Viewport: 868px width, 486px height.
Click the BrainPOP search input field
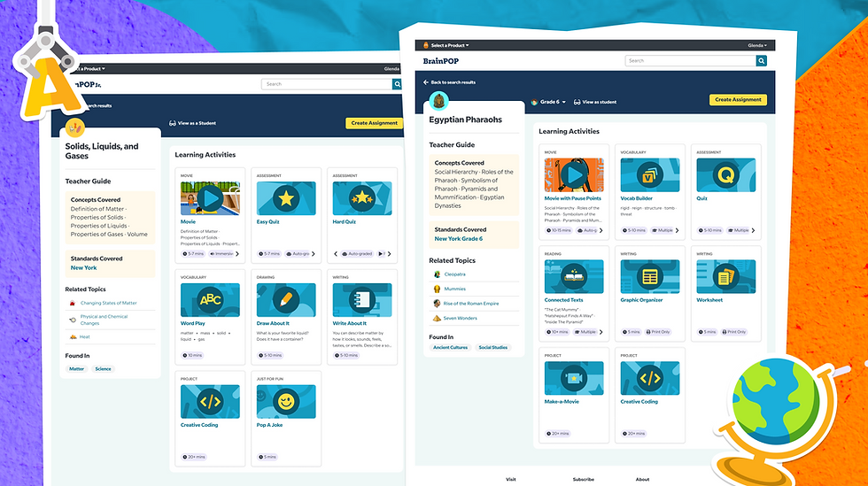(690, 61)
